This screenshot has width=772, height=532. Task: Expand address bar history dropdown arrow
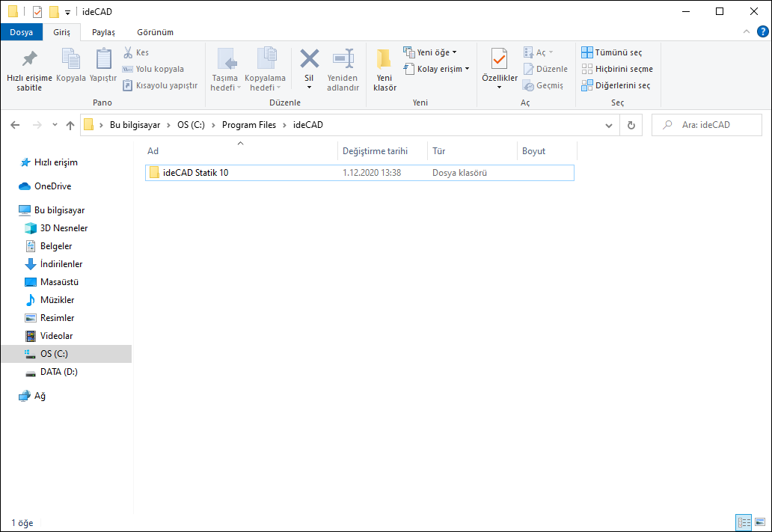(609, 126)
